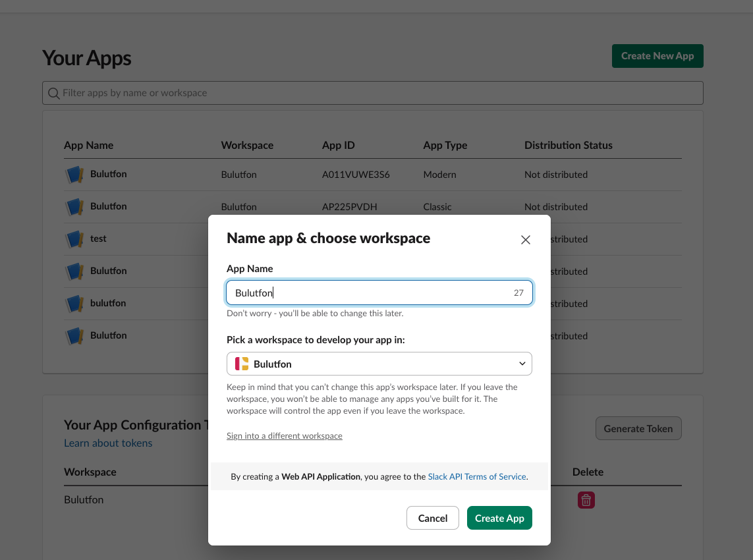The image size is (753, 560).
Task: Click the Modern Bulutfon app icon
Action: coord(74,175)
